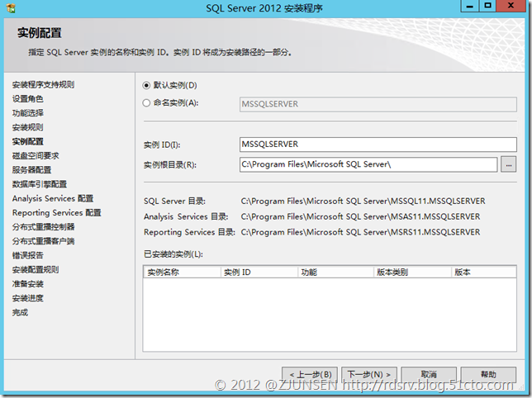Select the 磁盘空间要求 step in sidebar

(36, 156)
